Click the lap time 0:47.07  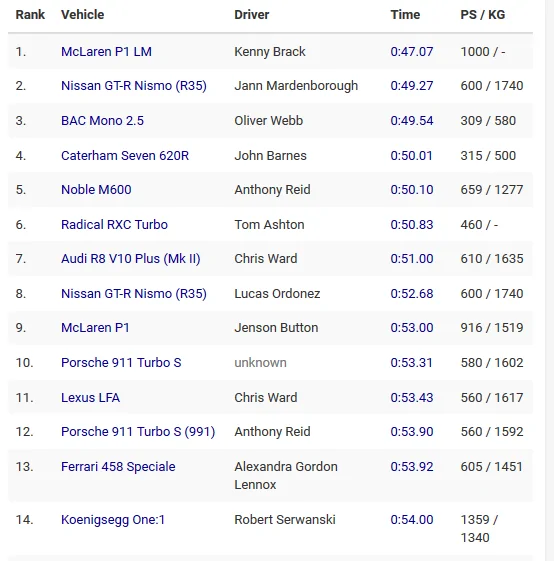tap(412, 52)
